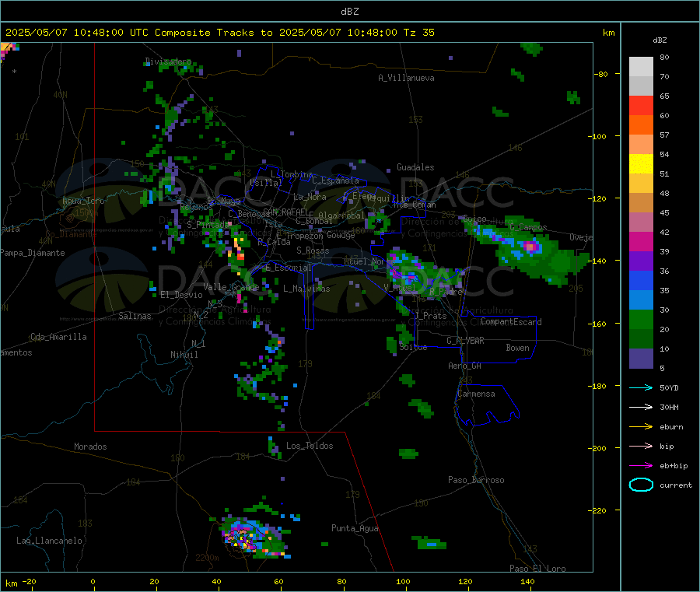Click the 'Pampa_Diamante' map label
The width and height of the screenshot is (700, 592).
click(32, 253)
